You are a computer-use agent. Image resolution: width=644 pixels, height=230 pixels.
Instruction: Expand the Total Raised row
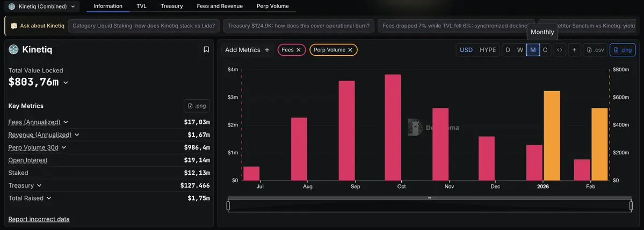[49, 198]
